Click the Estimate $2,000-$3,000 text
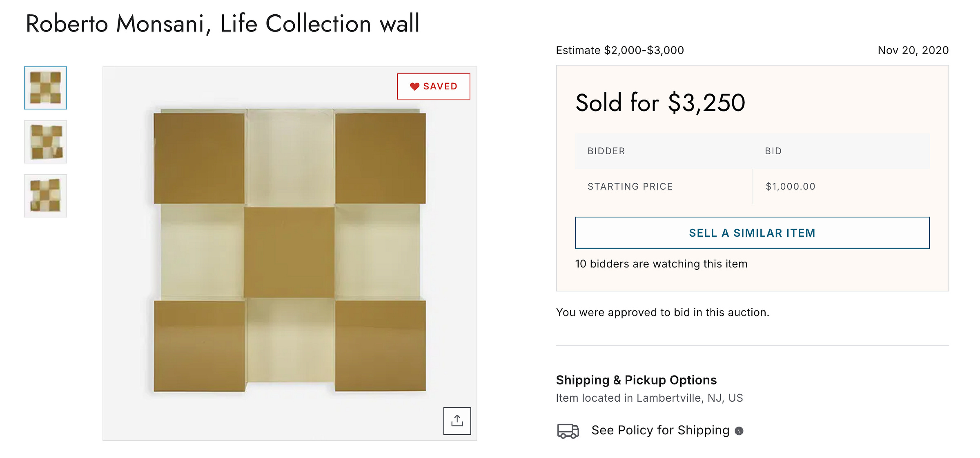Viewport: 980px width, 458px height. (619, 50)
